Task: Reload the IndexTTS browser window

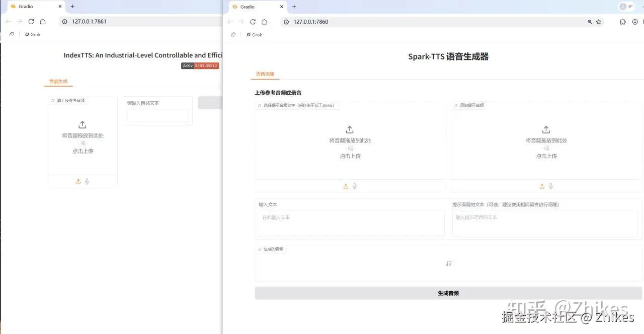Action: [31, 22]
